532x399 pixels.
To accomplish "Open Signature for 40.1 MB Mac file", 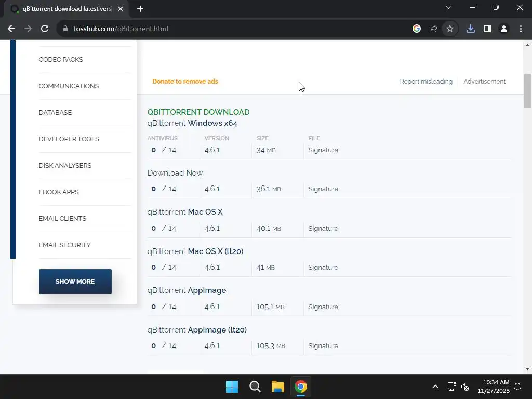I will pos(323,229).
